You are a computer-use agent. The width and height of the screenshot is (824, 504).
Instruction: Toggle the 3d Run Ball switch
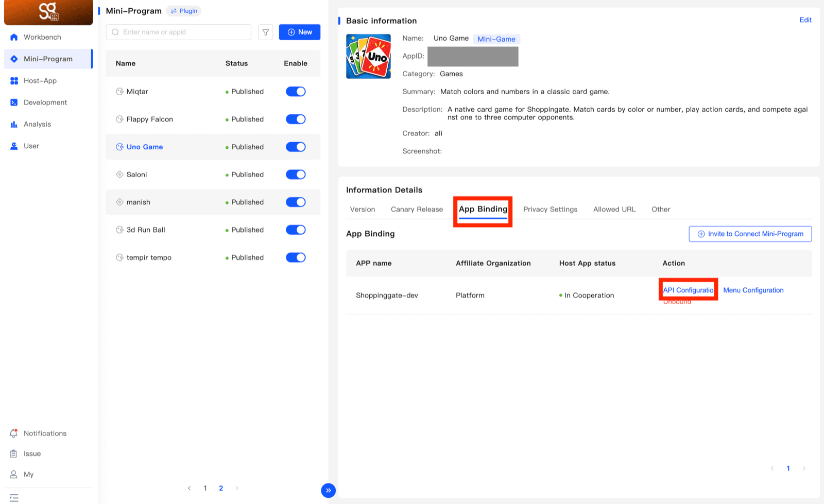click(296, 230)
